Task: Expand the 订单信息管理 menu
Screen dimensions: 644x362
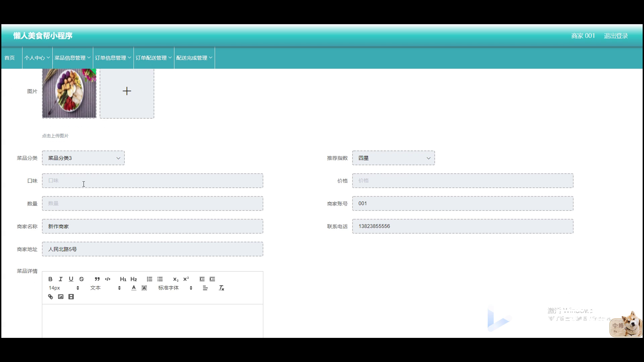Action: click(x=113, y=58)
